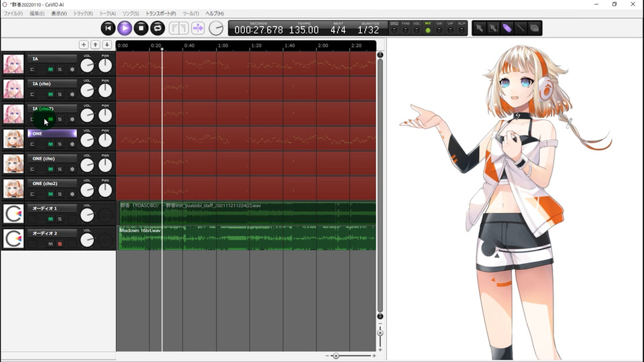Mute the IA track
The height and width of the screenshot is (362, 644).
point(50,69)
